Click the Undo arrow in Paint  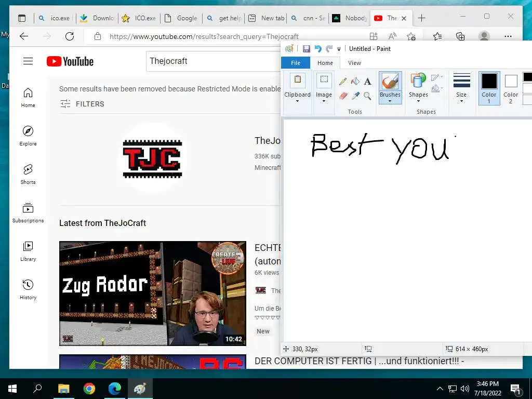pyautogui.click(x=318, y=49)
